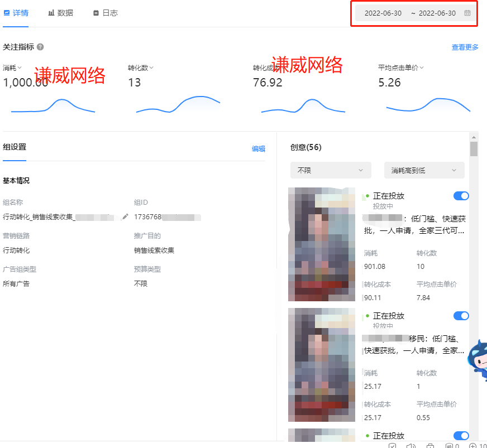Viewport: 487px width, 448px height.
Task: Click the 营销链路 value 行动转化
Action: pyautogui.click(x=16, y=251)
